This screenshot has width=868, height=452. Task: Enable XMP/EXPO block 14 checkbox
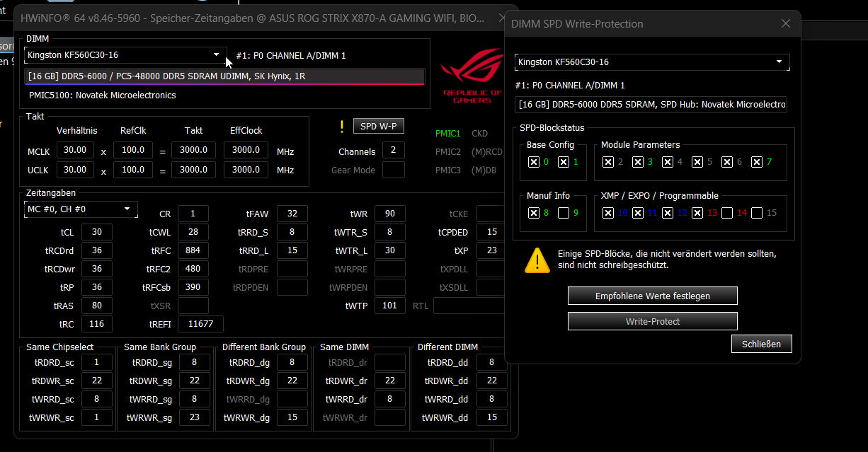(x=727, y=213)
